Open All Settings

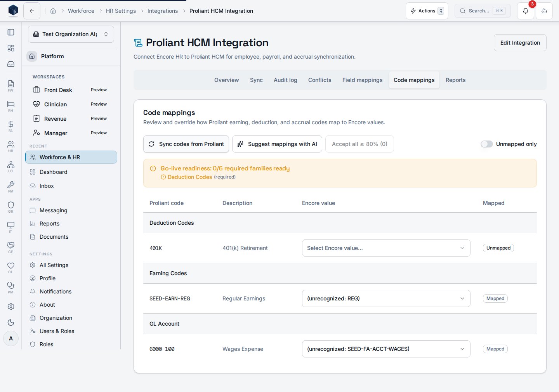pos(71,265)
